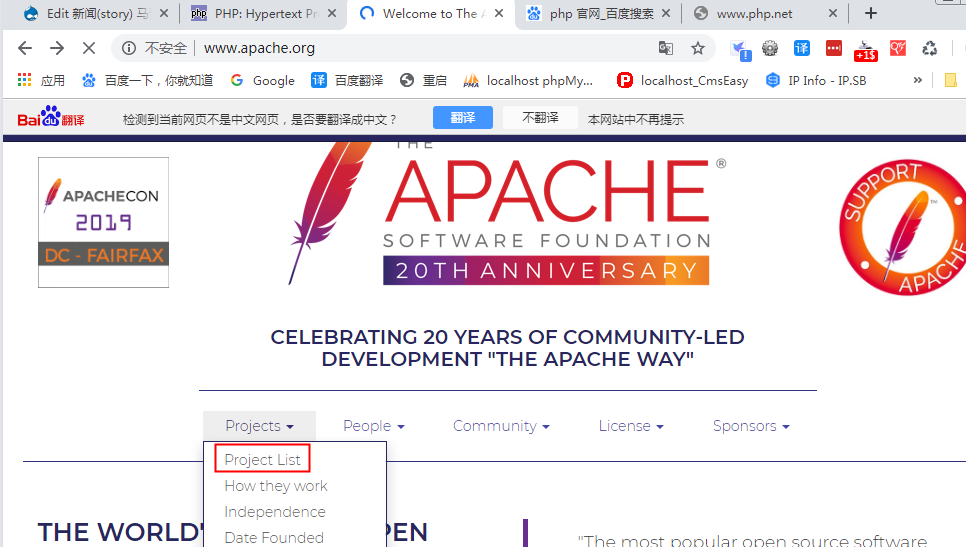The height and width of the screenshot is (547, 966).
Task: Open the Baidu bookmark
Action: click(x=148, y=80)
